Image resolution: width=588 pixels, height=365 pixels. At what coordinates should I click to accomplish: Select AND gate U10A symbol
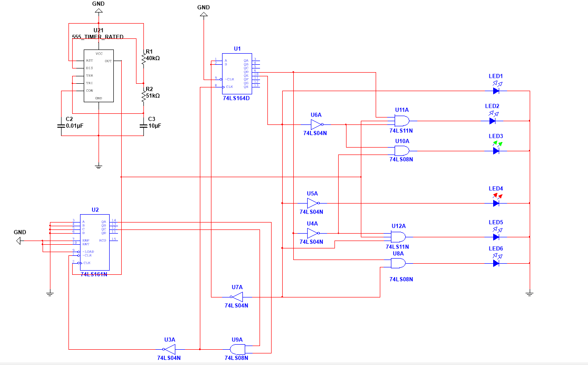[402, 151]
